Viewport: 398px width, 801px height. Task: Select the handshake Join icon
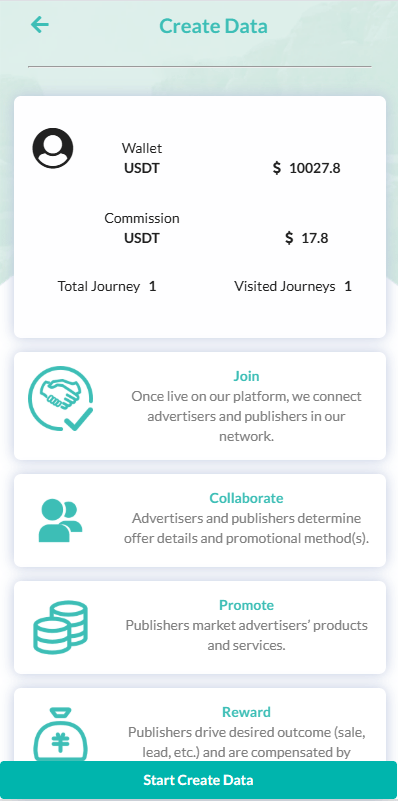pos(61,398)
